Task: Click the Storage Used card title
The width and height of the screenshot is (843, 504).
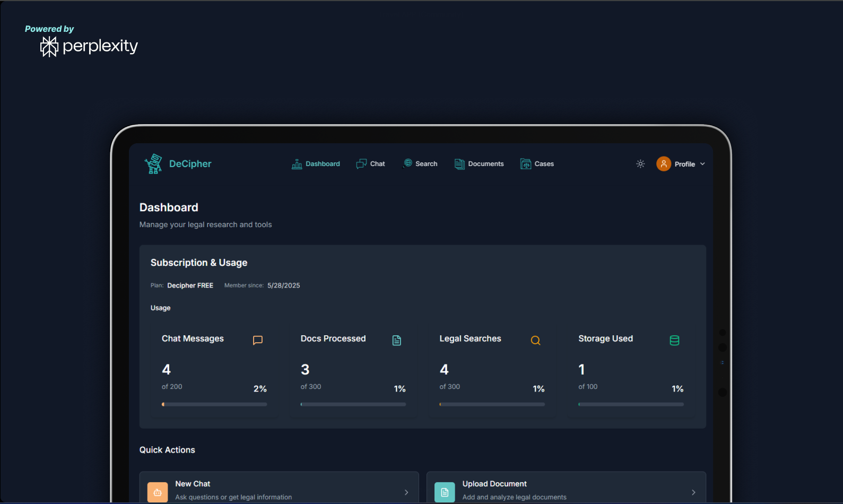Action: pos(606,338)
